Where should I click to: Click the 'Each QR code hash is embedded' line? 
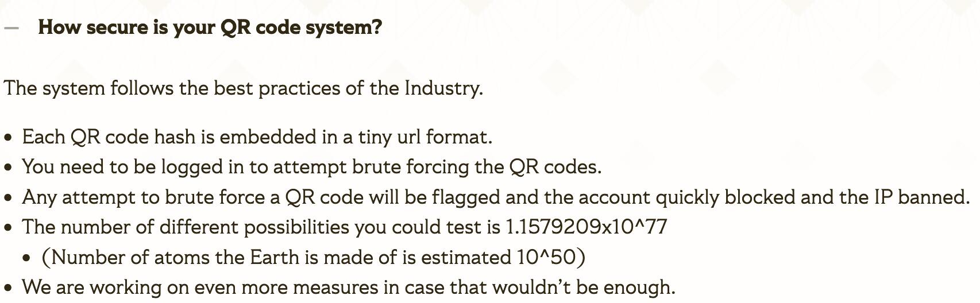[x=257, y=137]
